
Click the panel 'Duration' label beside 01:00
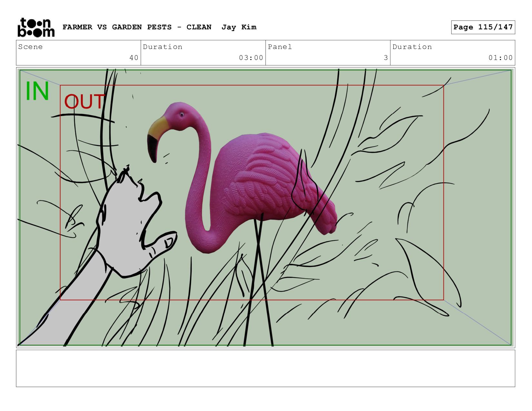pos(412,47)
